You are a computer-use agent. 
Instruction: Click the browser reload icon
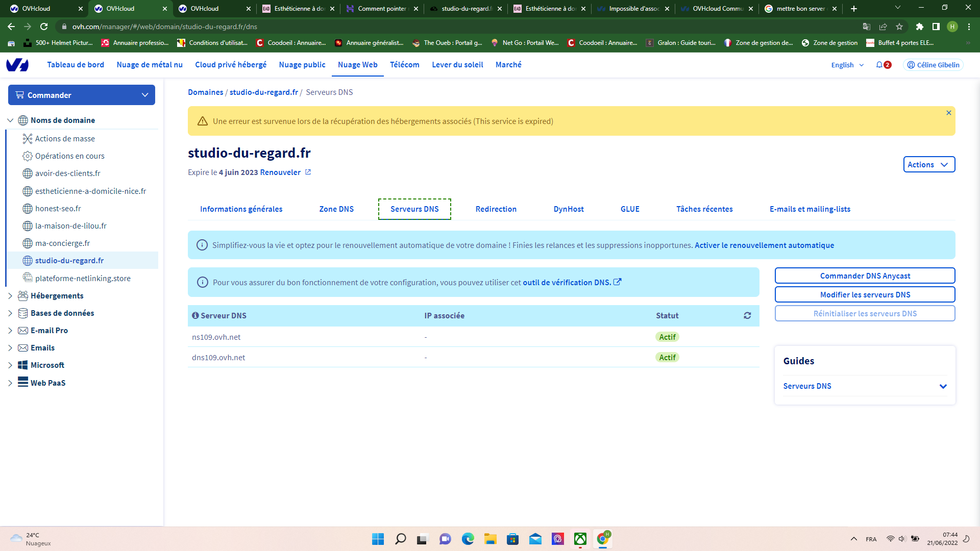tap(44, 27)
